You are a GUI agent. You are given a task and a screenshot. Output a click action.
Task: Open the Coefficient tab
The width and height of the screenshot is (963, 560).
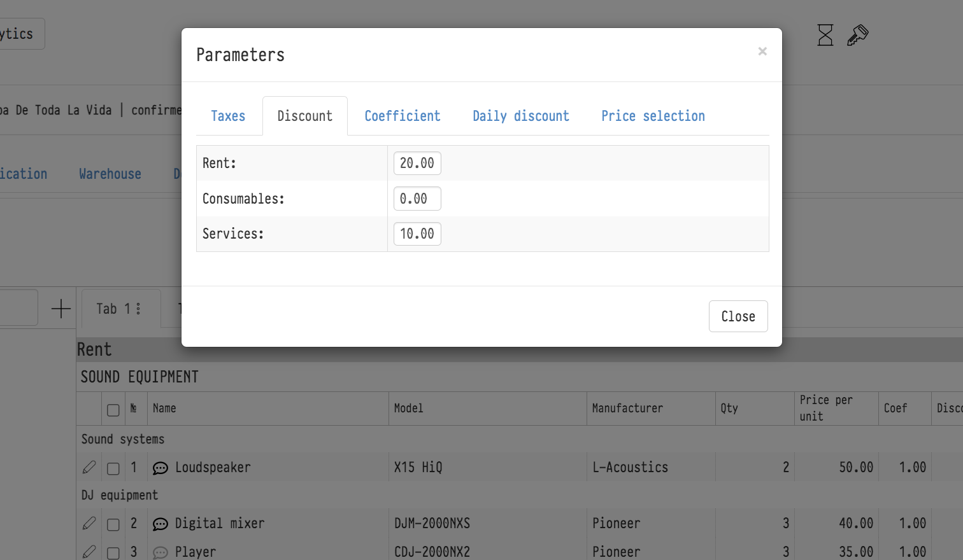(x=402, y=116)
